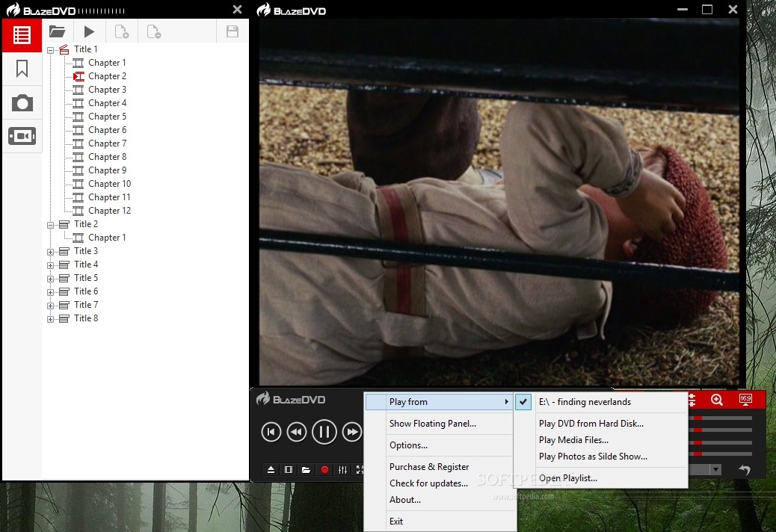This screenshot has width=776, height=532.
Task: Choose Exit from the context menu
Action: [x=439, y=521]
